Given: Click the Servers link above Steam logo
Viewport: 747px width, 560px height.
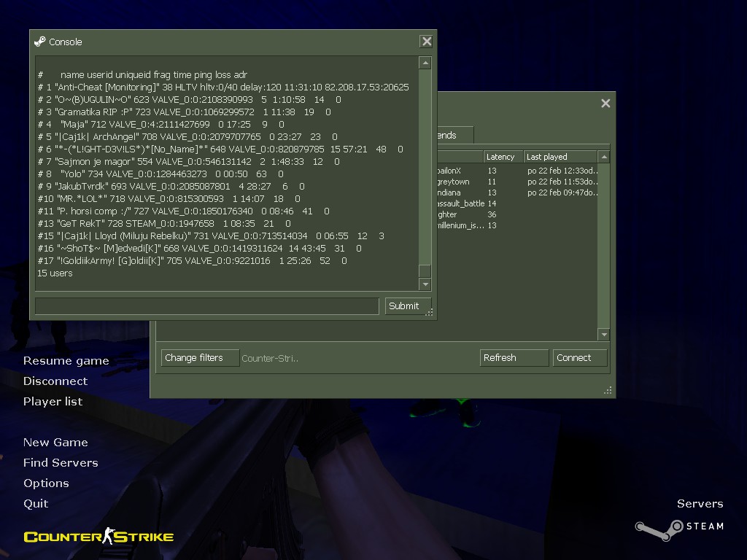Looking at the screenshot, I should (700, 504).
